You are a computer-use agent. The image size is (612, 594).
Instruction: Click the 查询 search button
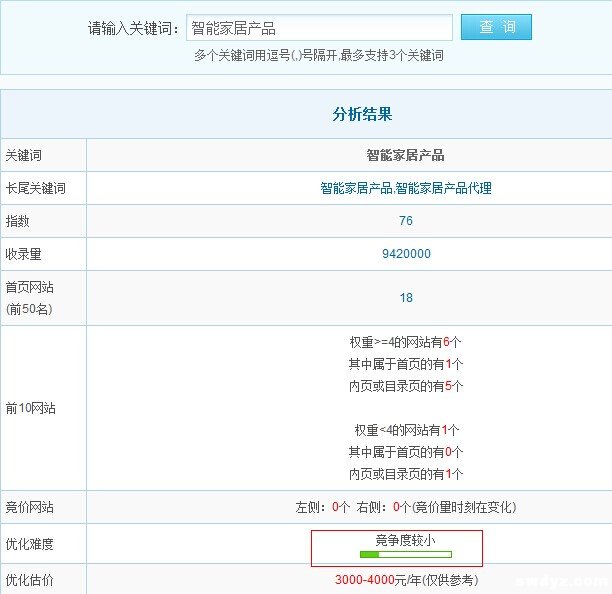(496, 27)
